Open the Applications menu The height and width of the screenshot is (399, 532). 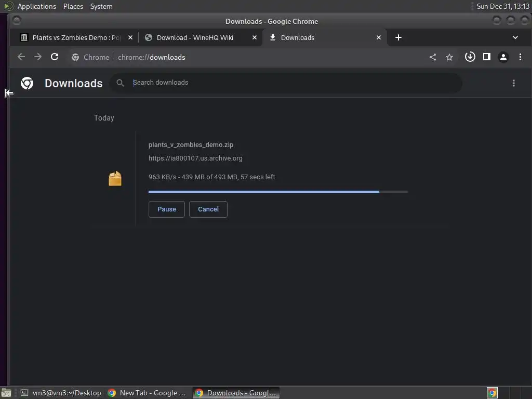[x=37, y=6]
